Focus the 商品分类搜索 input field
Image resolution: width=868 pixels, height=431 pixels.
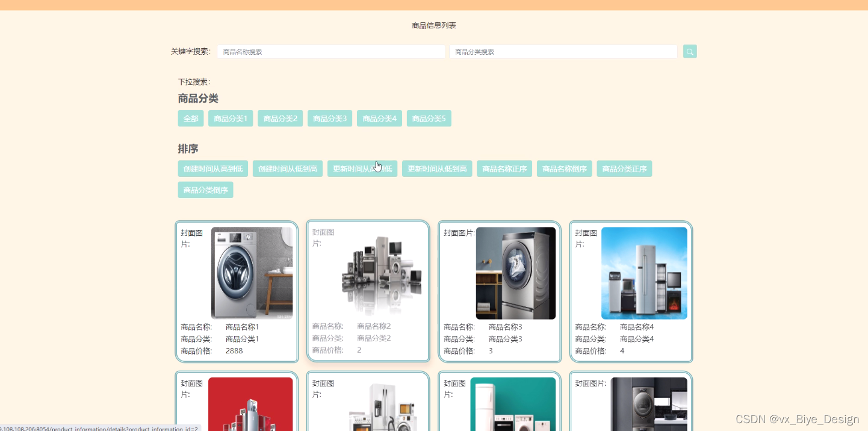click(x=563, y=52)
